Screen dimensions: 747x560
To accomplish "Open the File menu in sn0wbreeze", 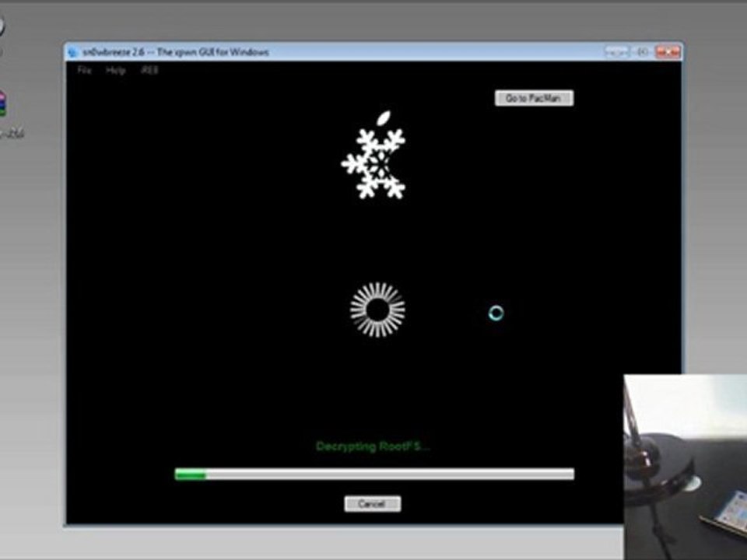I will tap(84, 70).
